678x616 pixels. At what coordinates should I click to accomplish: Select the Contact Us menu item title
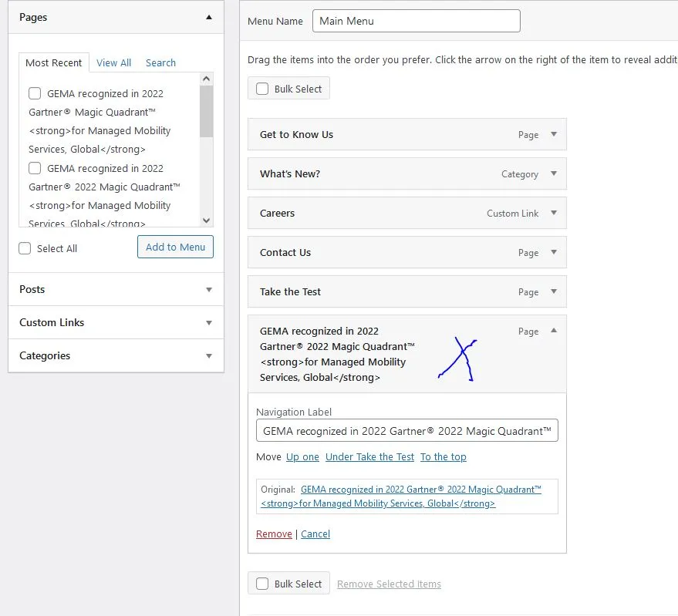click(285, 252)
